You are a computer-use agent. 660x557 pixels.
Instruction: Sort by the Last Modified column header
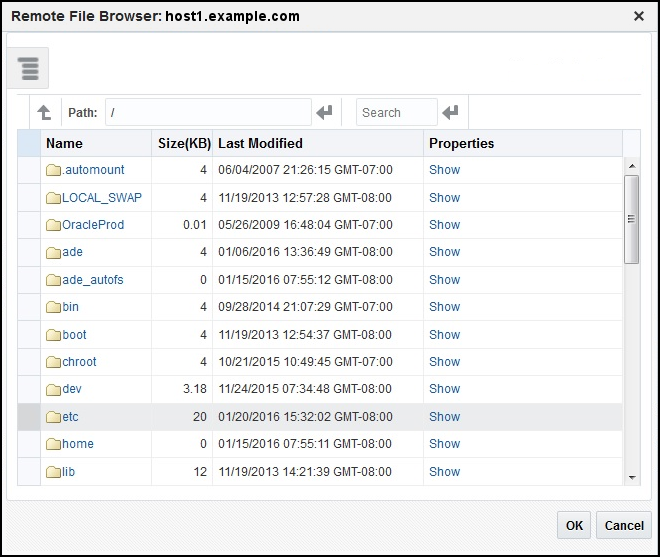(260, 143)
